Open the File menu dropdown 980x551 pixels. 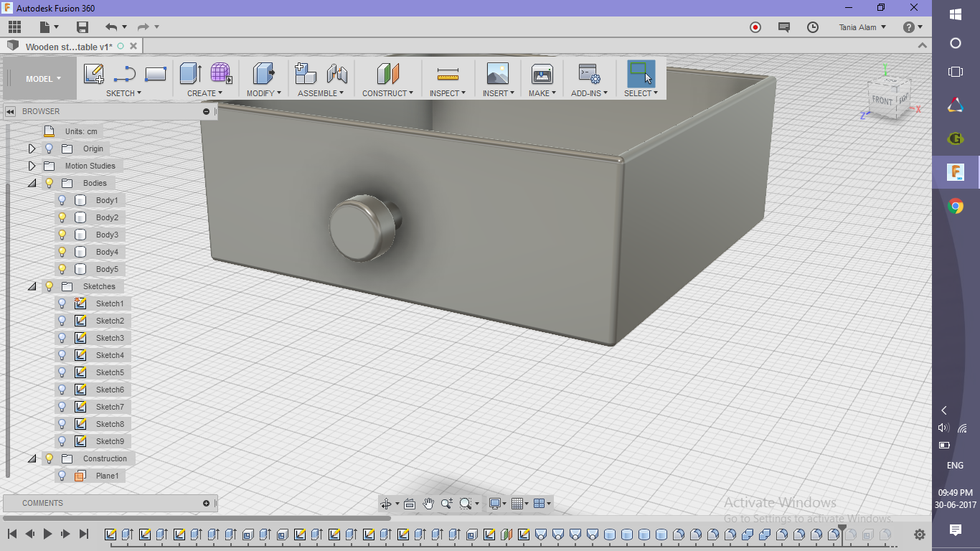pyautogui.click(x=49, y=27)
